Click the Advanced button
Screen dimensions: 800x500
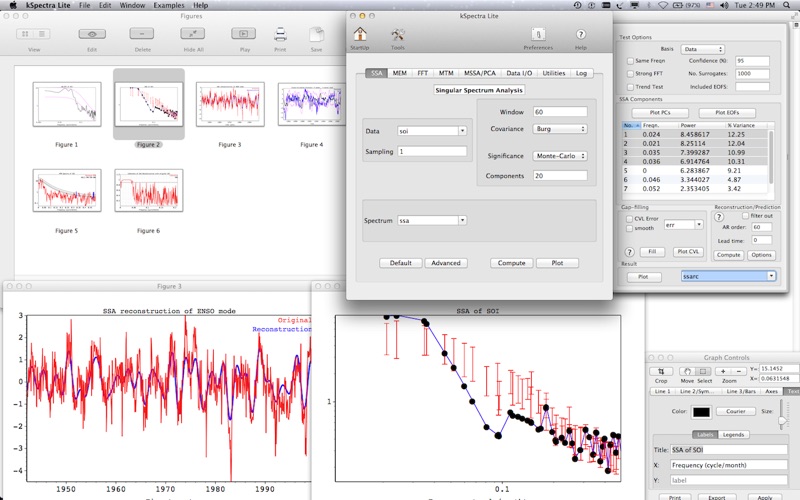(x=446, y=263)
